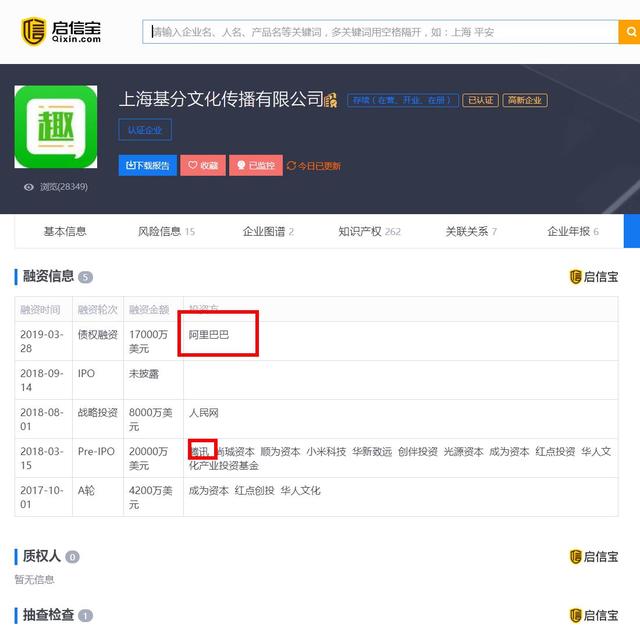The width and height of the screenshot is (640, 625).
Task: Select the 2018-08-01 date cell
Action: tap(42, 419)
